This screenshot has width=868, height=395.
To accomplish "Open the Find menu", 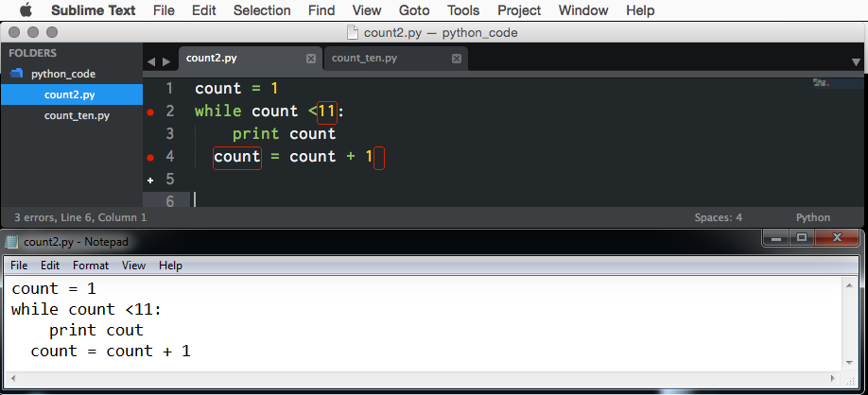I will click(x=321, y=10).
